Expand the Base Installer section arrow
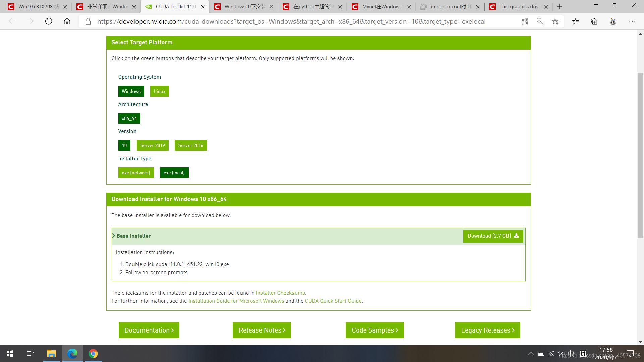Image resolution: width=644 pixels, height=362 pixels. [114, 236]
